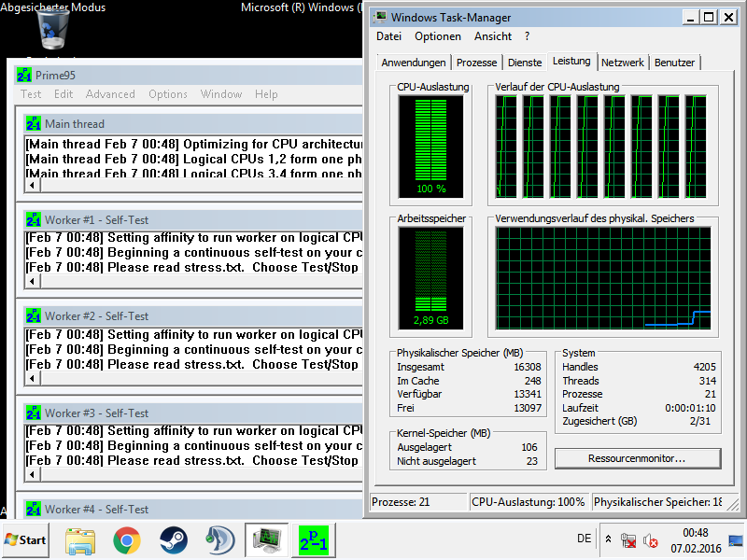Screen dimensions: 747x560
Task: Click the Ressourcenmonitor... button
Action: coord(637,458)
